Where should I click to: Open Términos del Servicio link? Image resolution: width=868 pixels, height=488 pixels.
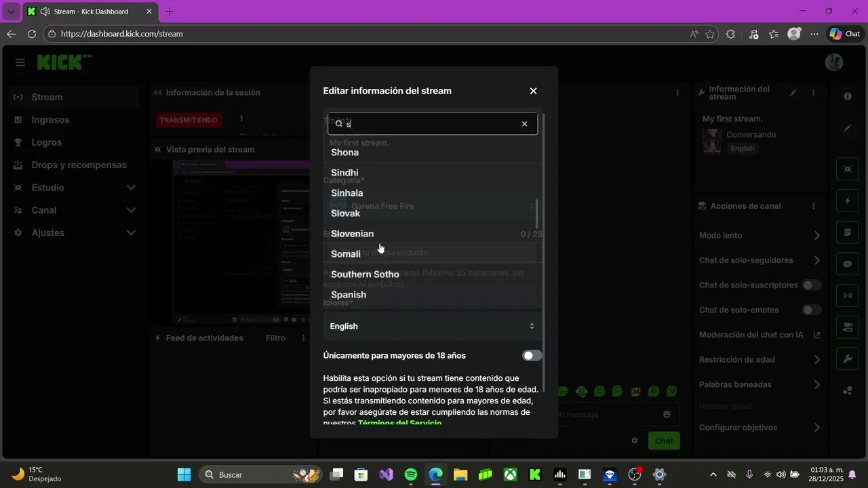[399, 423]
